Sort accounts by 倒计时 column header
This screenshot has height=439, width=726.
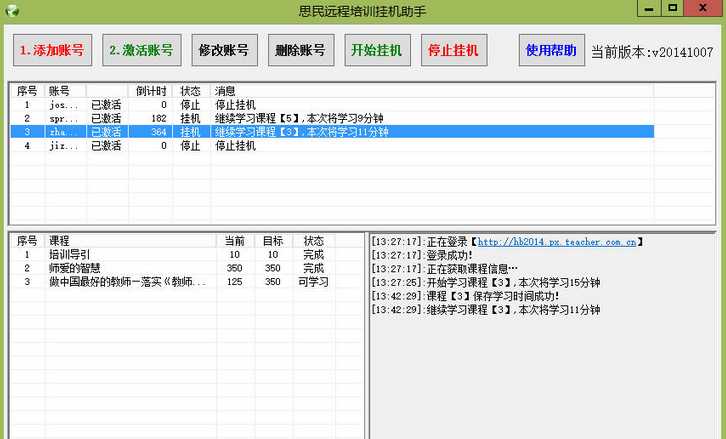coord(151,90)
